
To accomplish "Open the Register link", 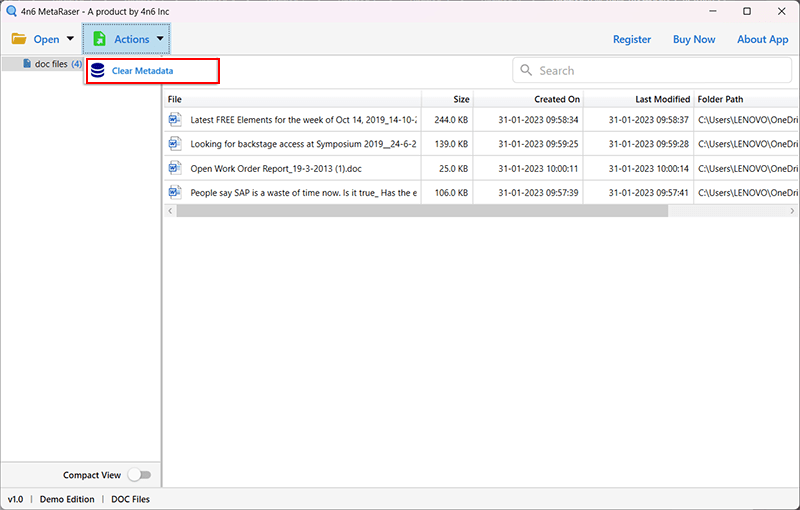I will click(632, 39).
